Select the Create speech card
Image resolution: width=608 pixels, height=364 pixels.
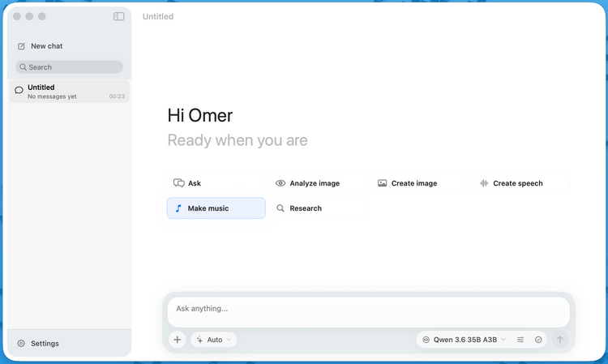click(521, 183)
